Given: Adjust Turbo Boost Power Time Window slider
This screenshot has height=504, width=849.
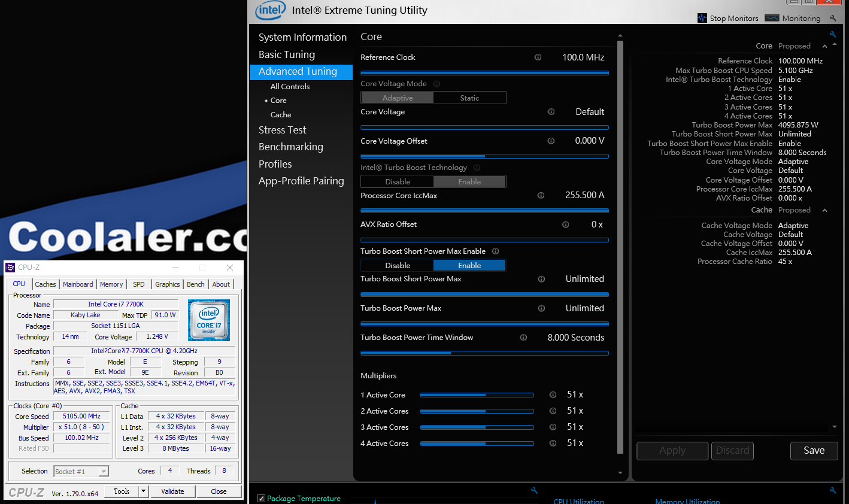Looking at the screenshot, I should coord(484,353).
